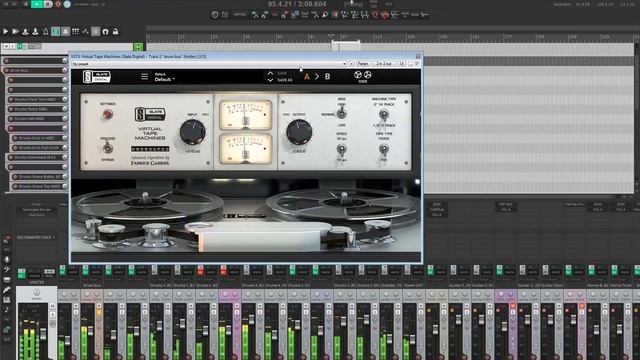The height and width of the screenshot is (360, 640).
Task: Select the Drums Kick Out track
Action: [x=40, y=147]
